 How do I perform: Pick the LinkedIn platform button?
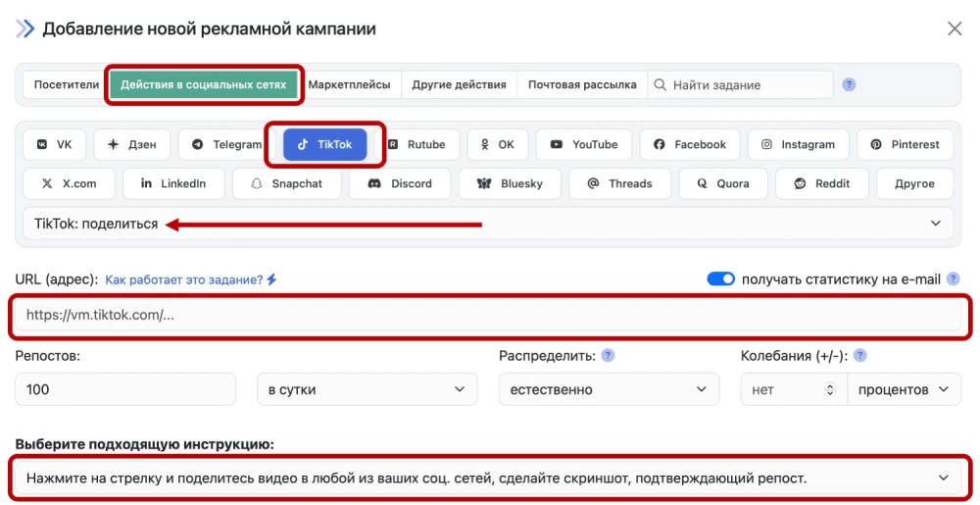click(x=173, y=183)
